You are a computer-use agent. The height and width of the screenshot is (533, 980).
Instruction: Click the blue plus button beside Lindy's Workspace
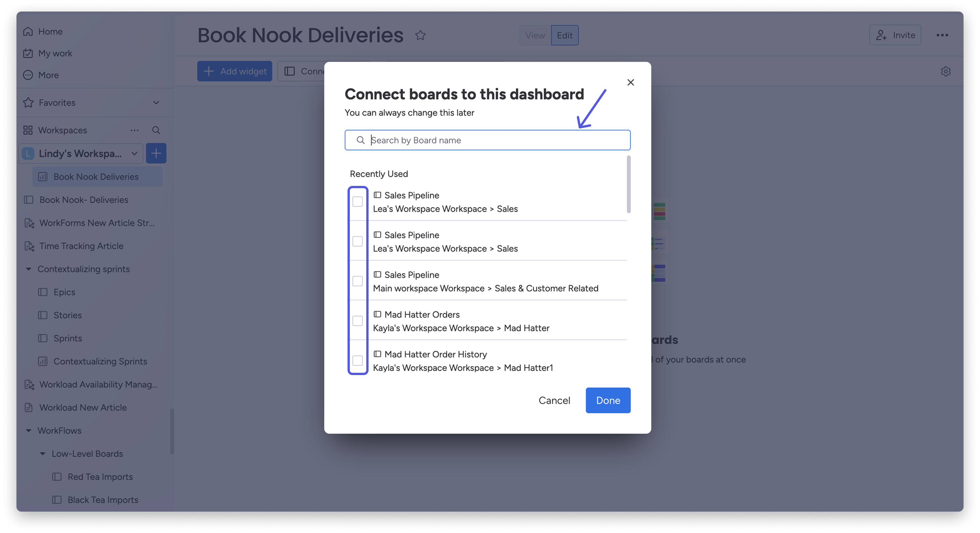[x=156, y=153]
